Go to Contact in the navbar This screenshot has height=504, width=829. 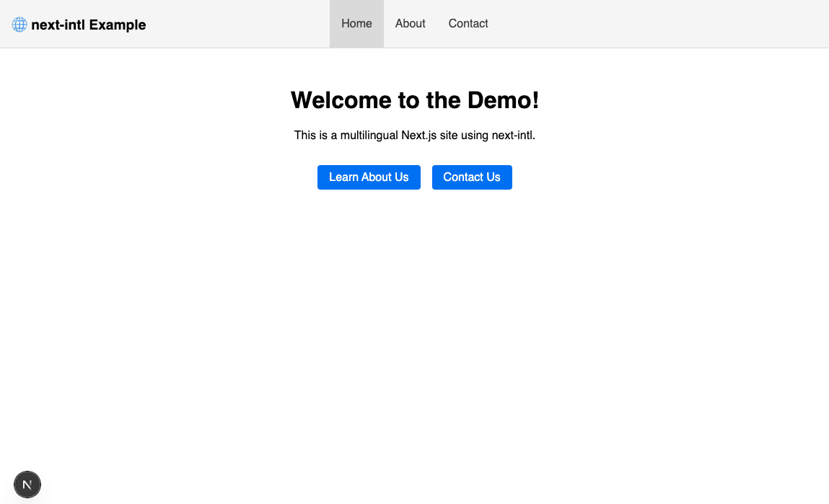(x=468, y=24)
